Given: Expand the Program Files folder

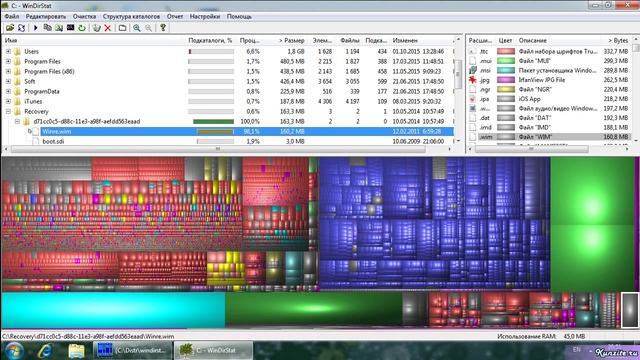Looking at the screenshot, I should [8, 61].
